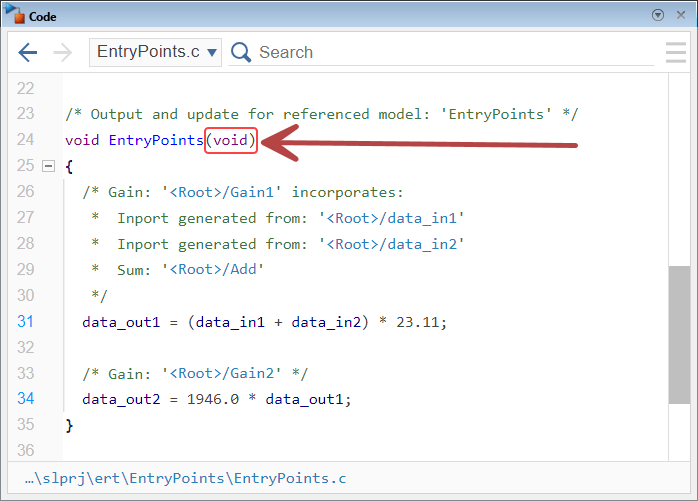Click line number 34
This screenshot has width=698, height=501.
[x=25, y=398]
